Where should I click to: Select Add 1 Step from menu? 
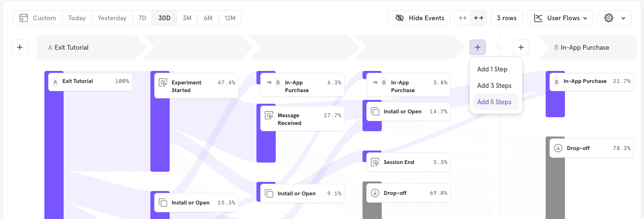point(492,69)
